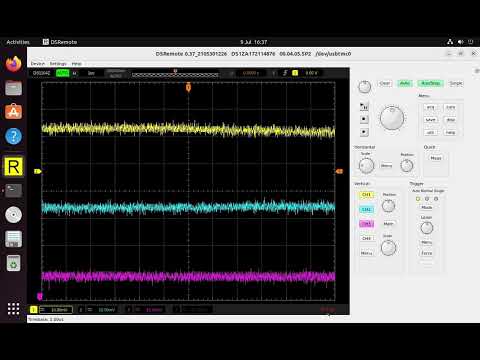Click the Horizontal Scale knob

pos(366,165)
